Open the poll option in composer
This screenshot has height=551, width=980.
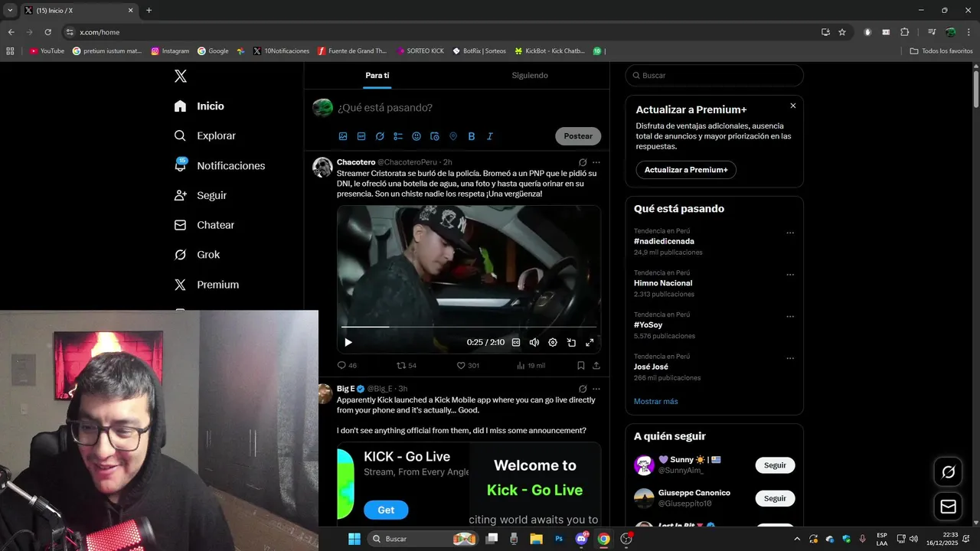(x=398, y=136)
